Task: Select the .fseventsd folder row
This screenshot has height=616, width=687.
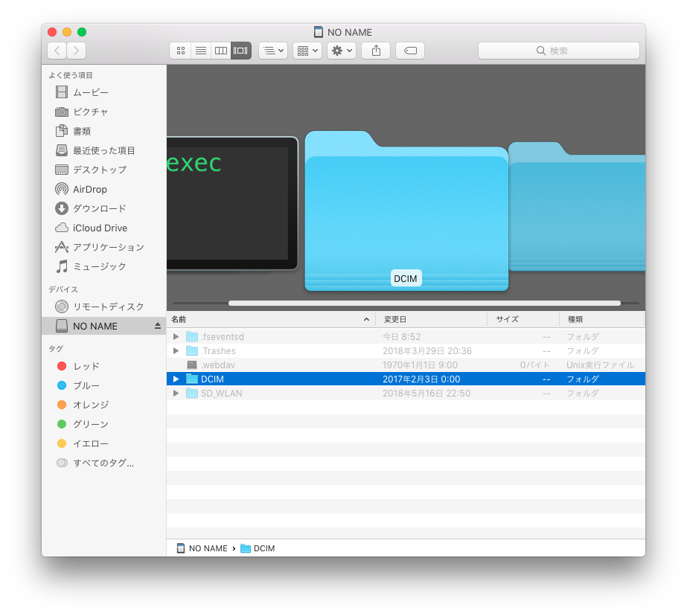Action: tap(406, 337)
